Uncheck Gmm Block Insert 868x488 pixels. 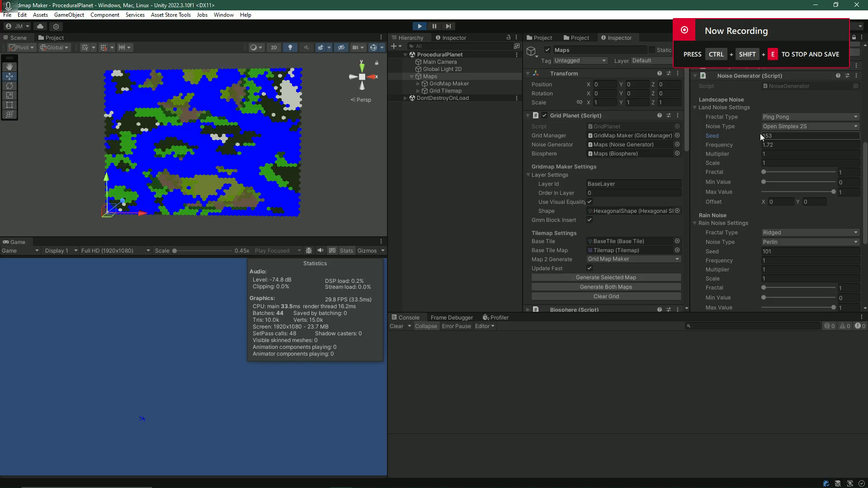[x=590, y=220]
